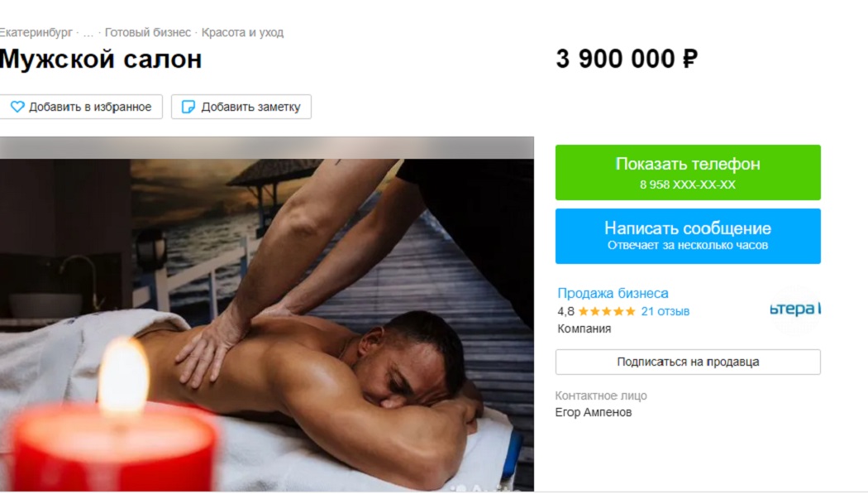
Task: Open the Добавить заметку button
Action: click(241, 107)
